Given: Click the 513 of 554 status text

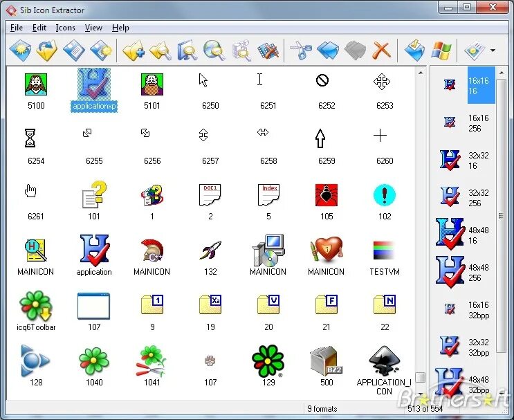Looking at the screenshot, I should [425, 409].
